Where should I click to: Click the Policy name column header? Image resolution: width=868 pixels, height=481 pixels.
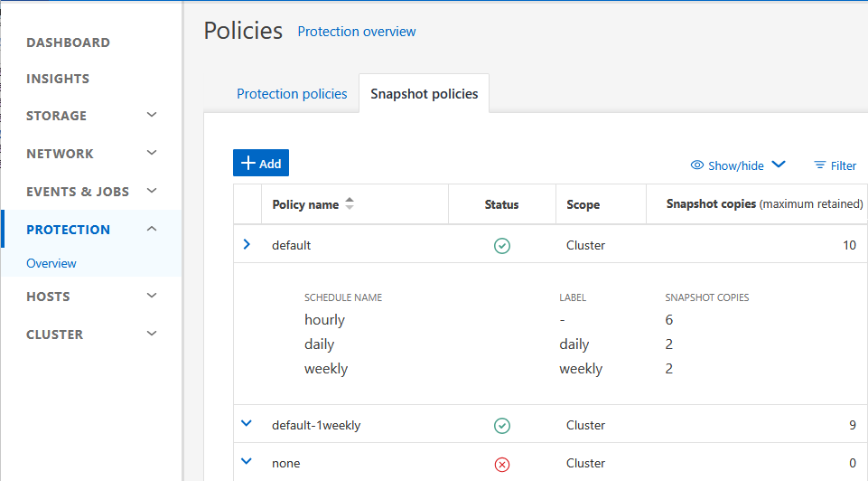[305, 204]
